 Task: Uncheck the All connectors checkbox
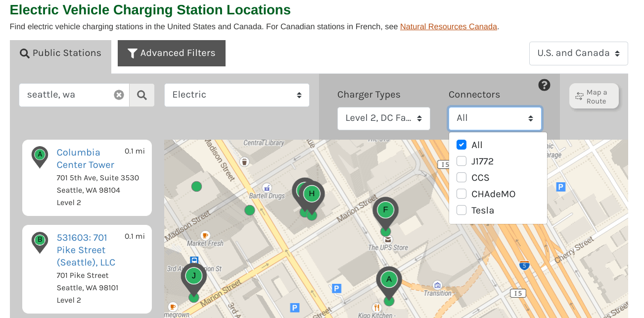pos(461,145)
